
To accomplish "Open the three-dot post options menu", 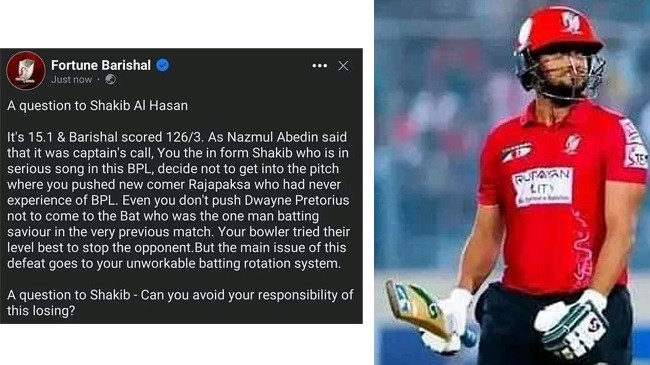I will (320, 66).
